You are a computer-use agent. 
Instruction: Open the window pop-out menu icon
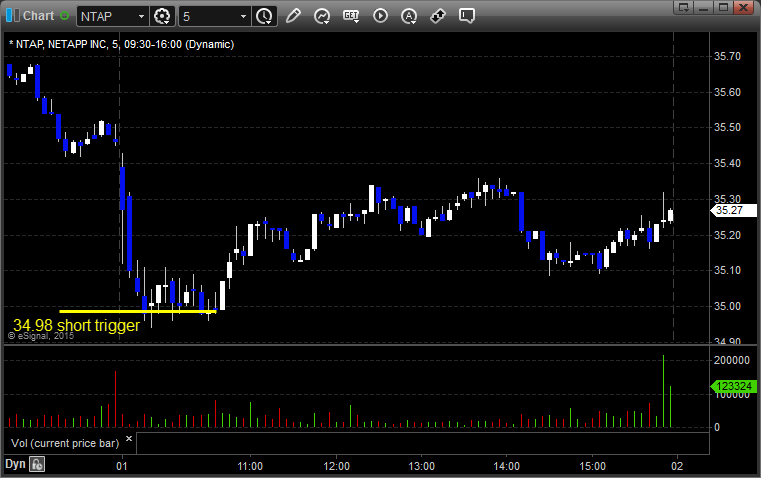[x=684, y=7]
